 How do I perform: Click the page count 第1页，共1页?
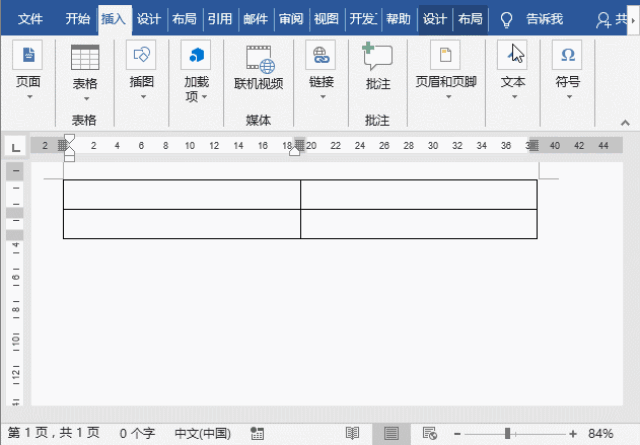[x=53, y=433]
